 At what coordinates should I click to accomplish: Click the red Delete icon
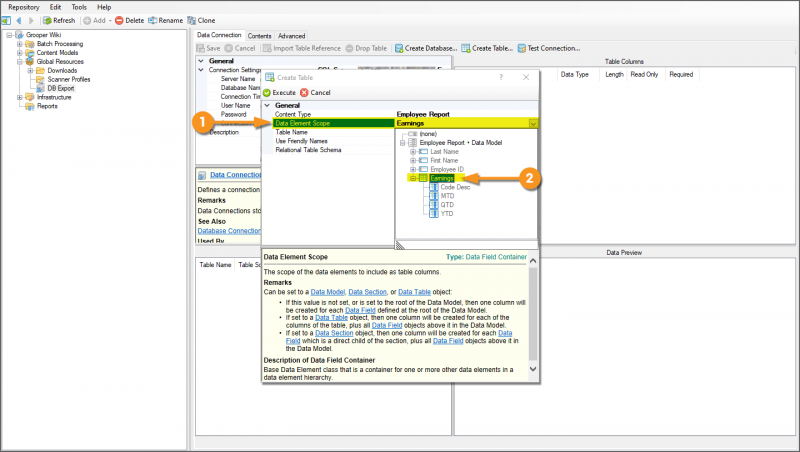point(120,20)
